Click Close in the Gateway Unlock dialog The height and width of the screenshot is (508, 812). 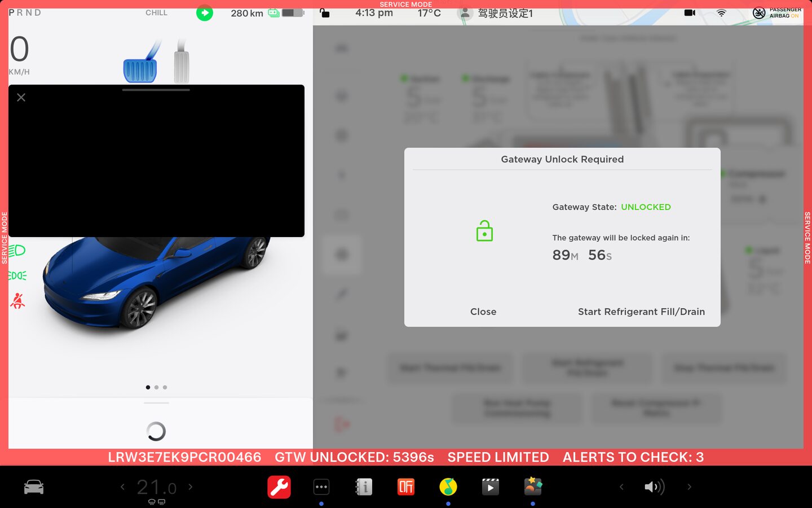pyautogui.click(x=483, y=312)
